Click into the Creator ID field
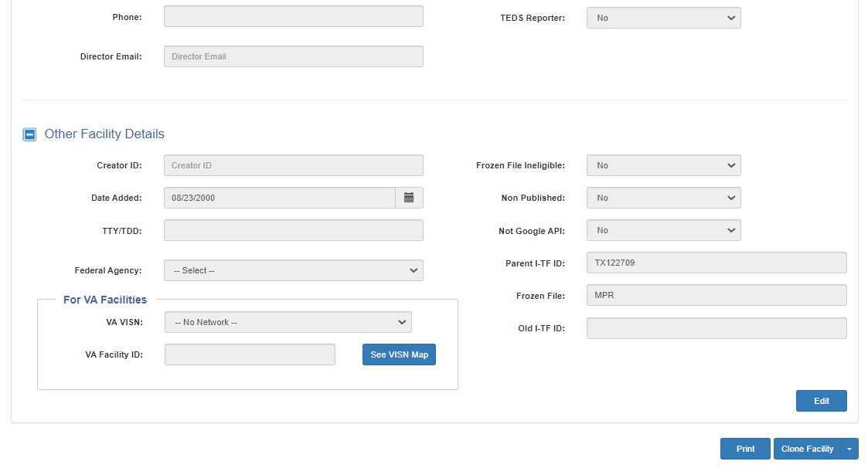This screenshot has height=468, width=868. point(293,165)
